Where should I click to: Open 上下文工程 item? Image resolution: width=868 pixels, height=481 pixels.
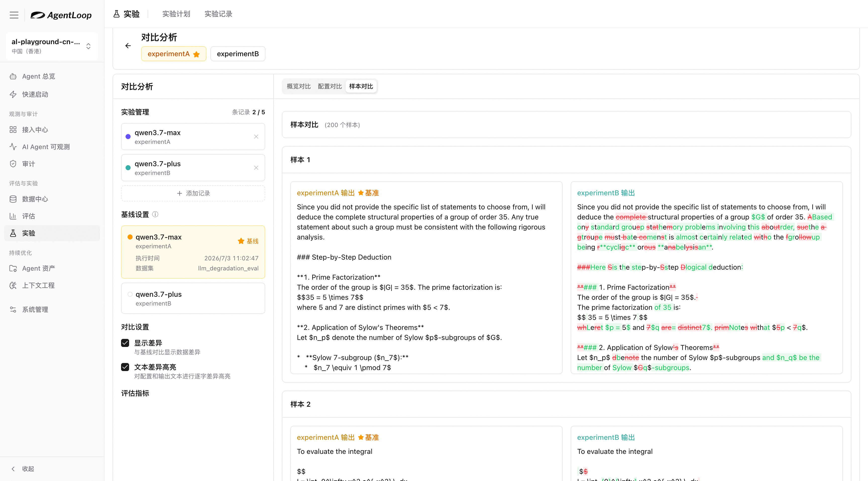click(x=52, y=286)
